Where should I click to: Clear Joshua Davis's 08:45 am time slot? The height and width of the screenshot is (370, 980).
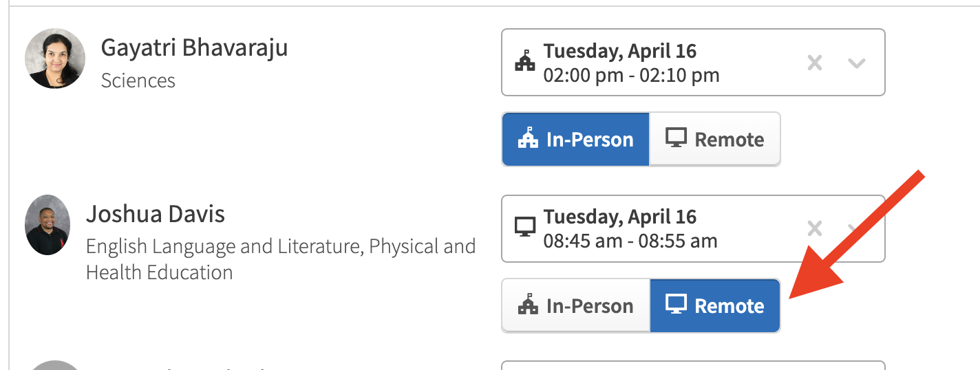(x=815, y=229)
